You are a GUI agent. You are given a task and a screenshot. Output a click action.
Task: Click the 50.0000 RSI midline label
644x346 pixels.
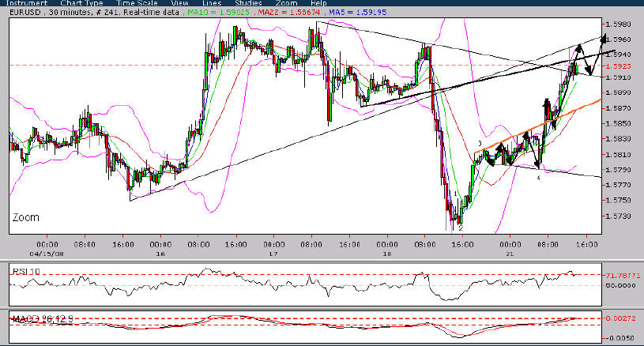[x=620, y=285]
